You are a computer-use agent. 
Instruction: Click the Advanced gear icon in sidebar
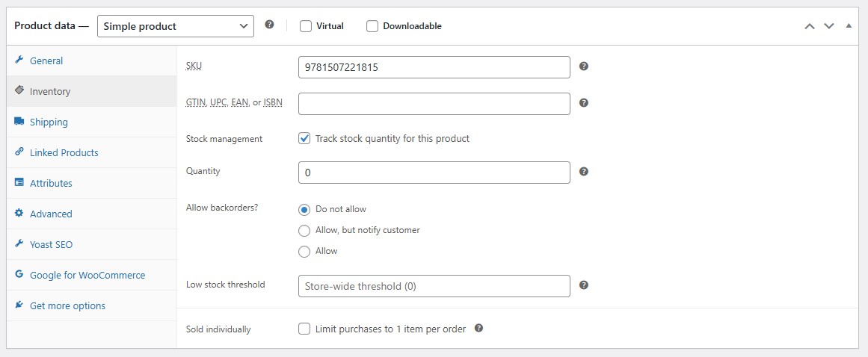(x=19, y=214)
